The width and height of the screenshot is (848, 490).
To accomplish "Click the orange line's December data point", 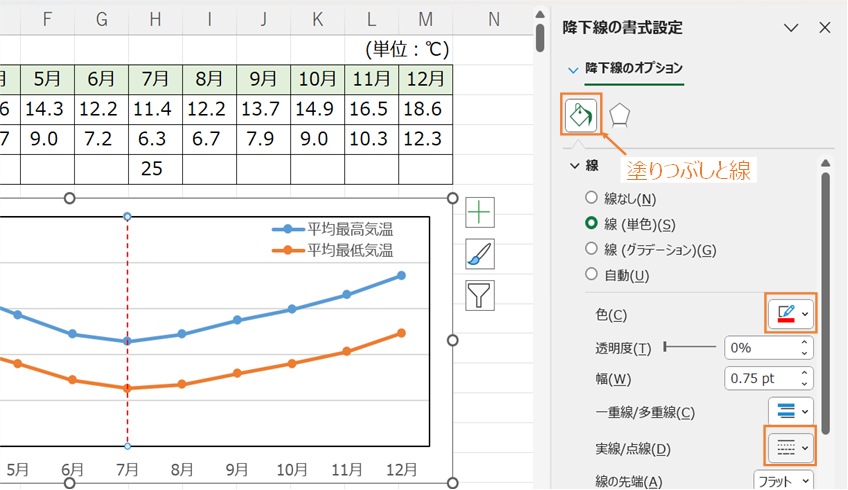I will pyautogui.click(x=401, y=333).
